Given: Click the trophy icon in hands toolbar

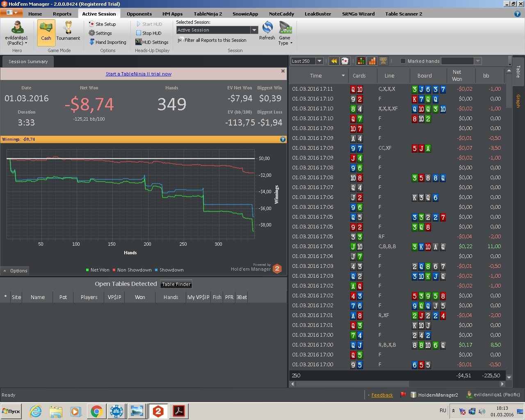Looking at the screenshot, I should pos(383,61).
